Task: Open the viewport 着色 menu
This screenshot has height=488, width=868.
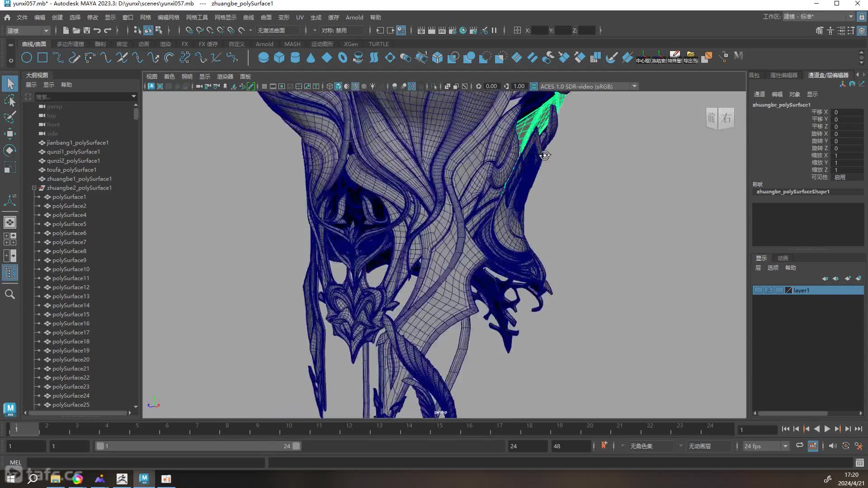Action: (169, 76)
